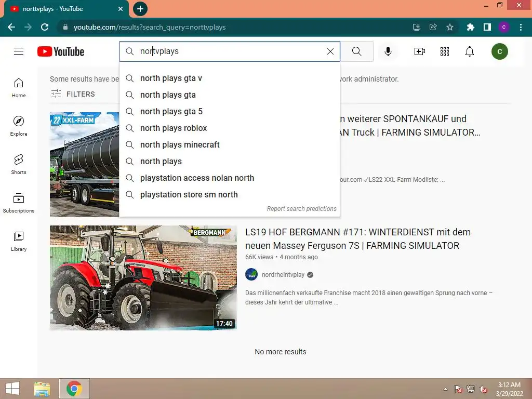Open the network tray icon
This screenshot has width=532, height=399.
pyautogui.click(x=470, y=389)
